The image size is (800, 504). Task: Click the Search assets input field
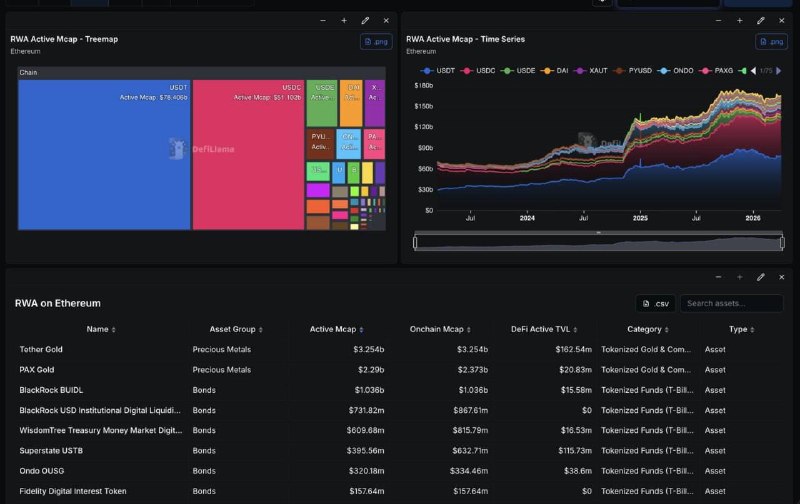pyautogui.click(x=732, y=303)
